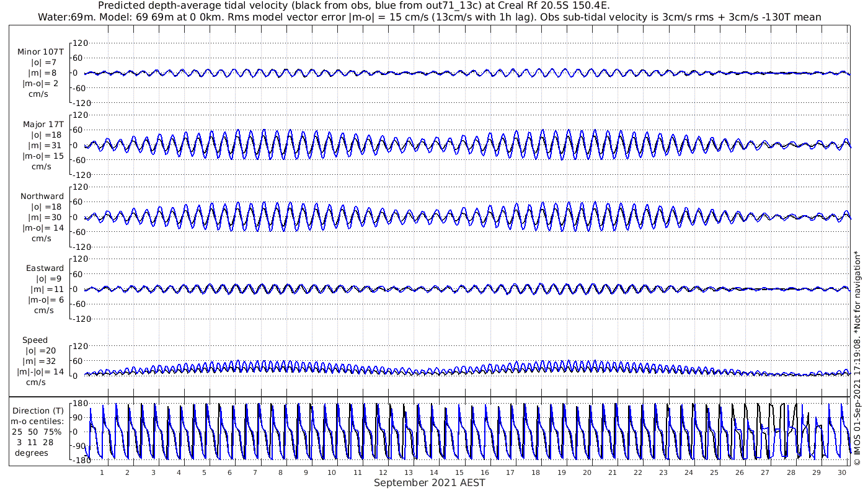Select the date label '12' on the x-axis

[x=383, y=472]
